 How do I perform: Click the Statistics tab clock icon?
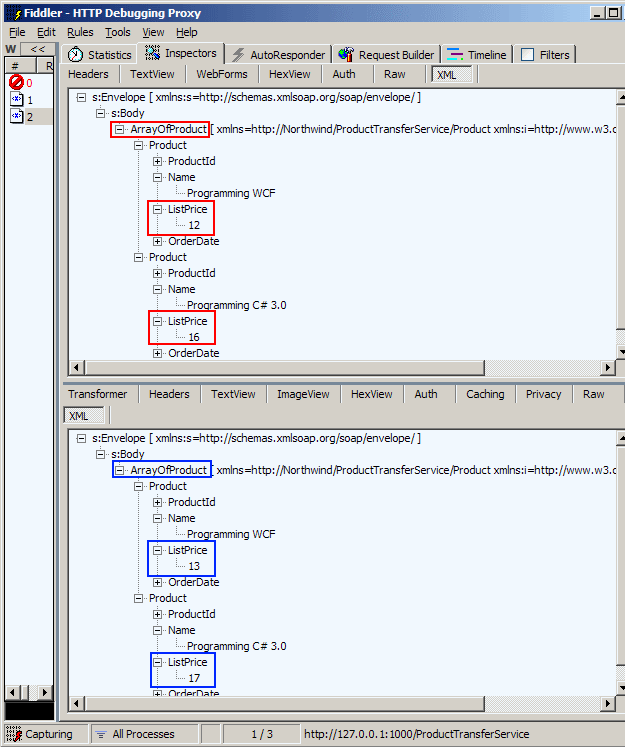coord(76,55)
